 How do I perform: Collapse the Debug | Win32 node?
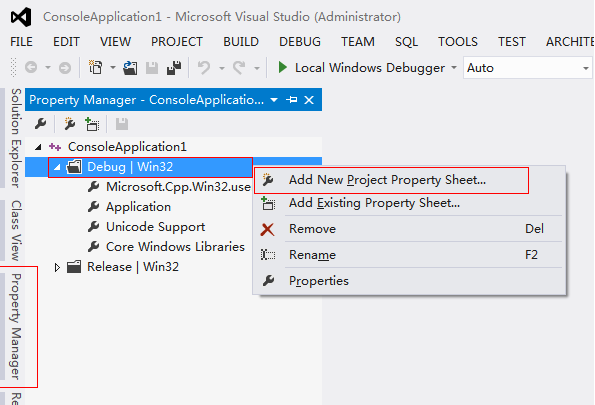[57, 167]
